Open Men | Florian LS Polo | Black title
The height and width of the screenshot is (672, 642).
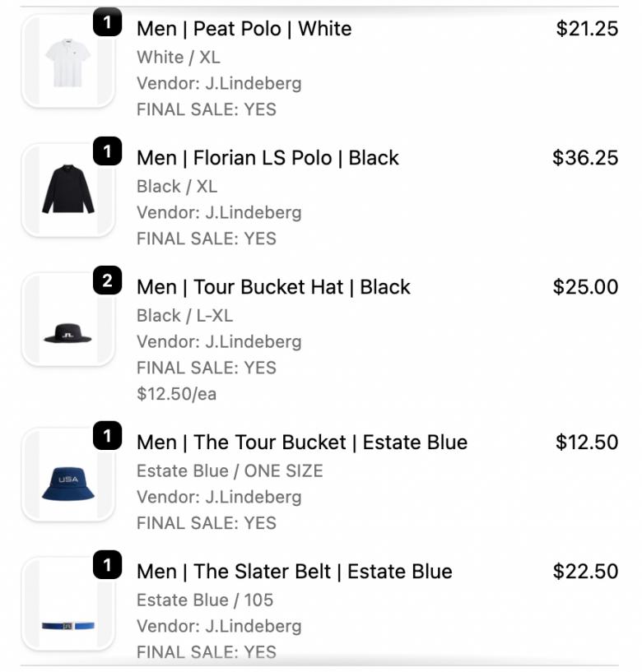[267, 158]
